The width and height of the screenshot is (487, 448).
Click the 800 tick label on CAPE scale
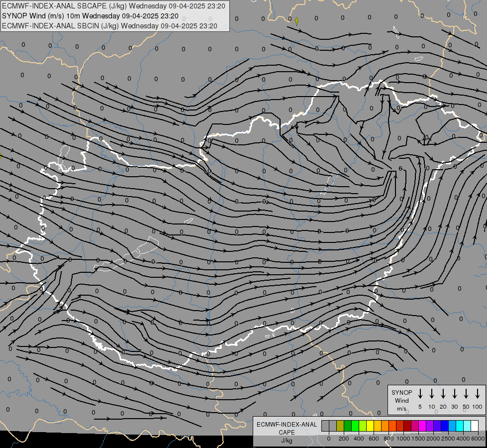389,439
